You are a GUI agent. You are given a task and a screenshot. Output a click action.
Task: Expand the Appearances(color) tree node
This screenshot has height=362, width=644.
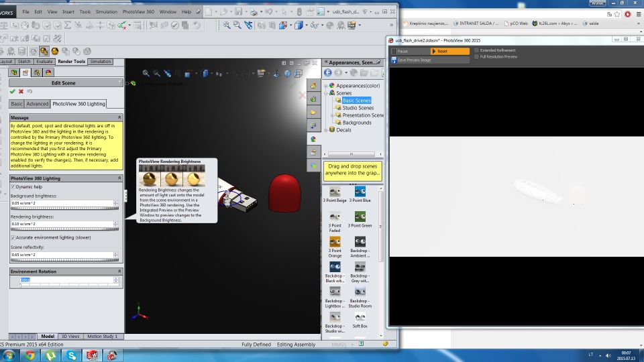click(x=326, y=86)
